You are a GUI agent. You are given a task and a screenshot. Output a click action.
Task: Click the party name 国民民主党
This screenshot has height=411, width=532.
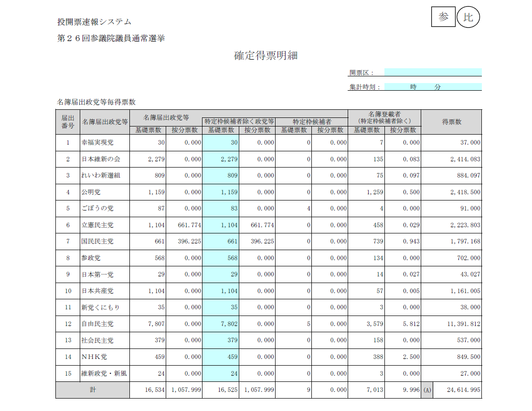click(97, 241)
